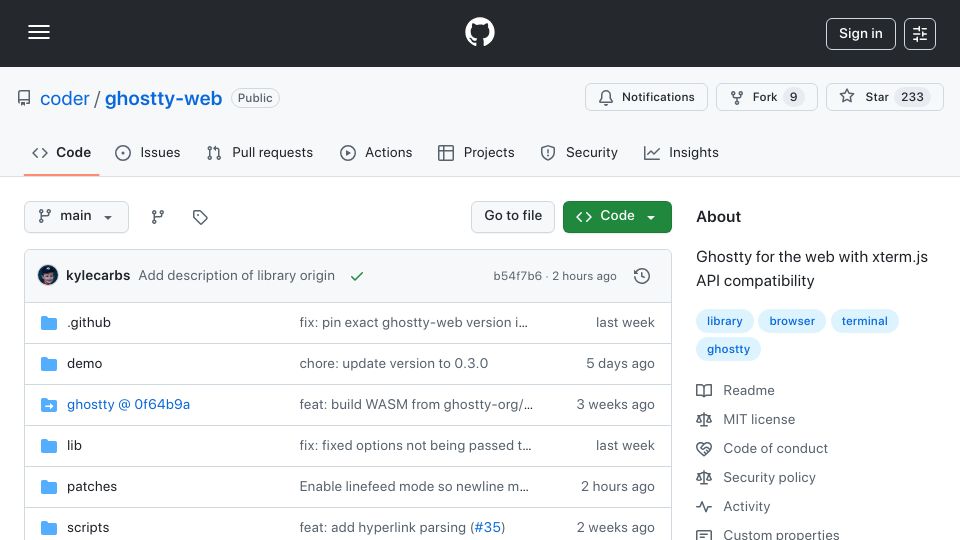Open kylecarbs avatar image
Viewport: 960px width, 540px height.
(48, 276)
